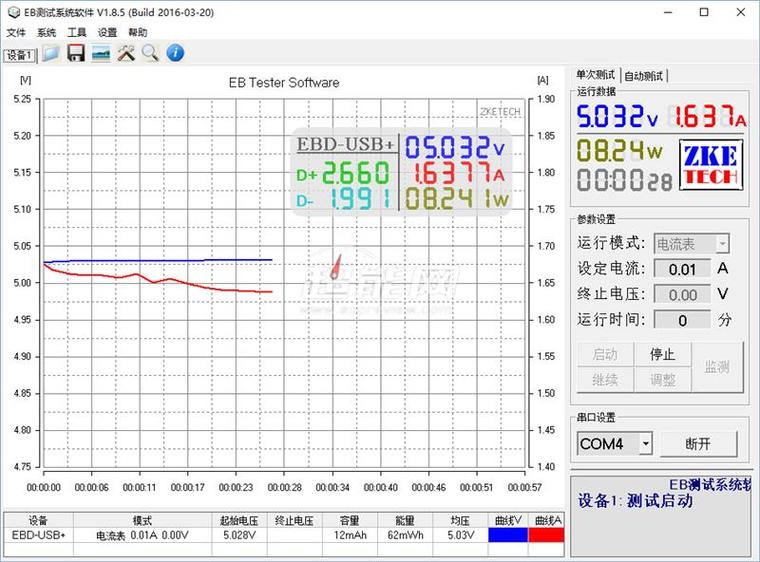
Task: Click the EB Tester Software chart title
Action: point(284,82)
